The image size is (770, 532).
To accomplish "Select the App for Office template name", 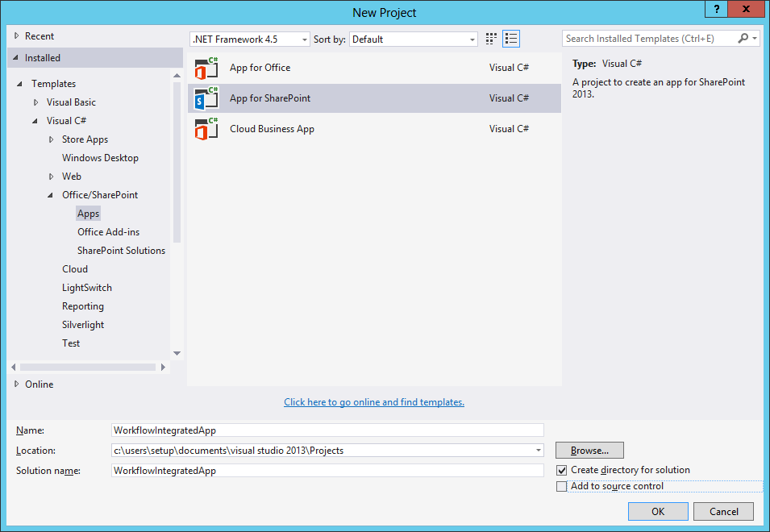I will click(260, 68).
